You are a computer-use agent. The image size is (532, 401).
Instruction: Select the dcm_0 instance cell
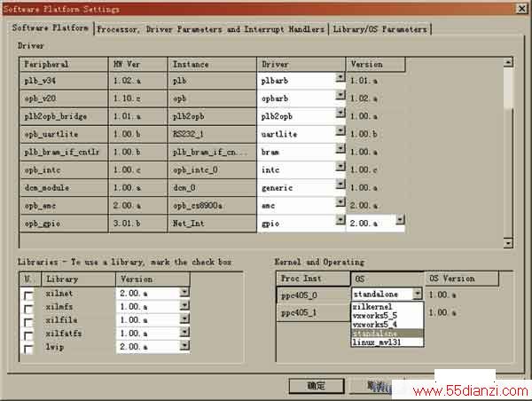[x=212, y=188]
